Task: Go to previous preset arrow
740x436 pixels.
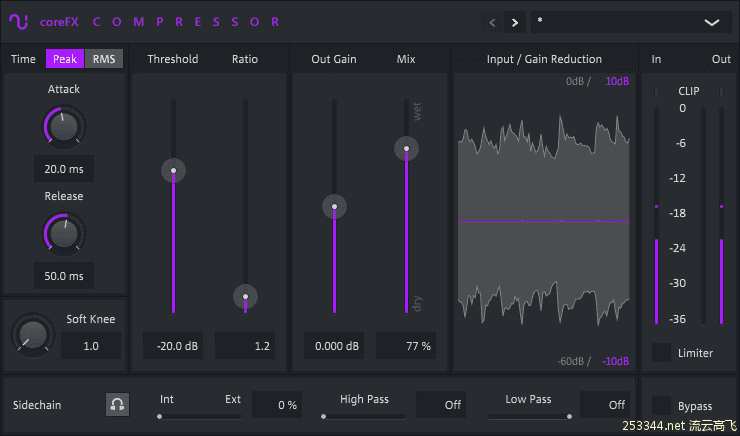Action: 492,23
